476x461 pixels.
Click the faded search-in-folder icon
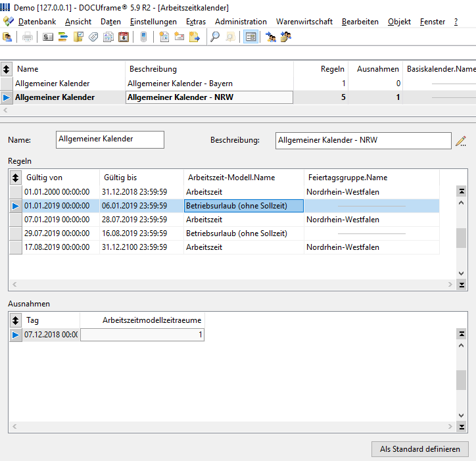coord(230,37)
